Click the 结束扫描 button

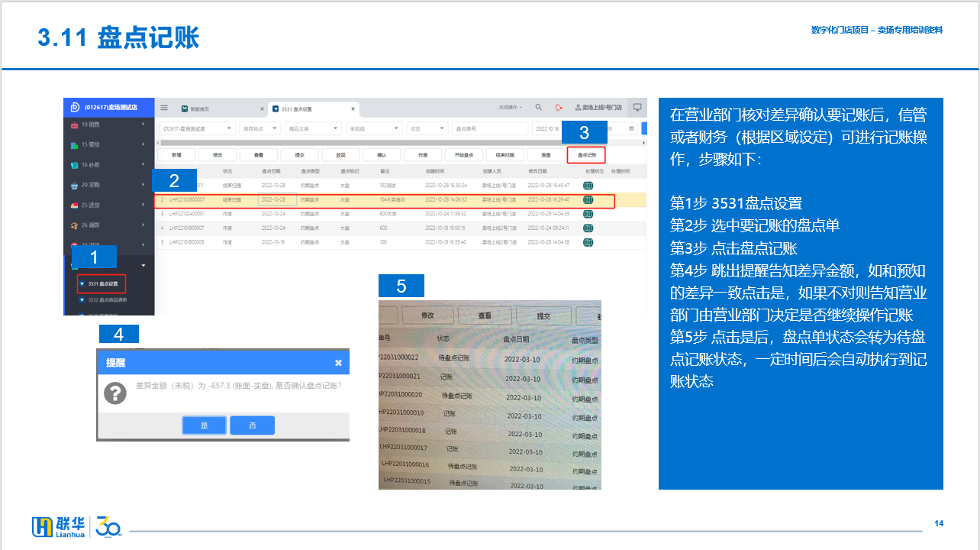pyautogui.click(x=505, y=154)
